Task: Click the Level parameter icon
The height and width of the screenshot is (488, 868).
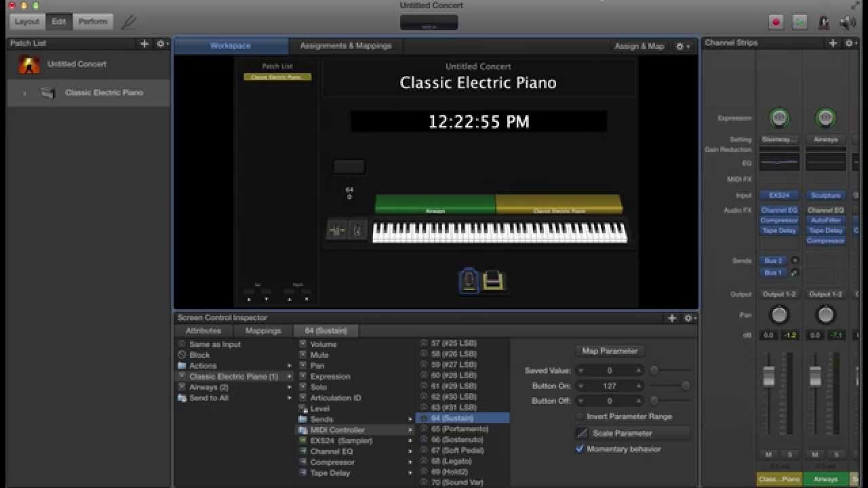Action: (303, 409)
